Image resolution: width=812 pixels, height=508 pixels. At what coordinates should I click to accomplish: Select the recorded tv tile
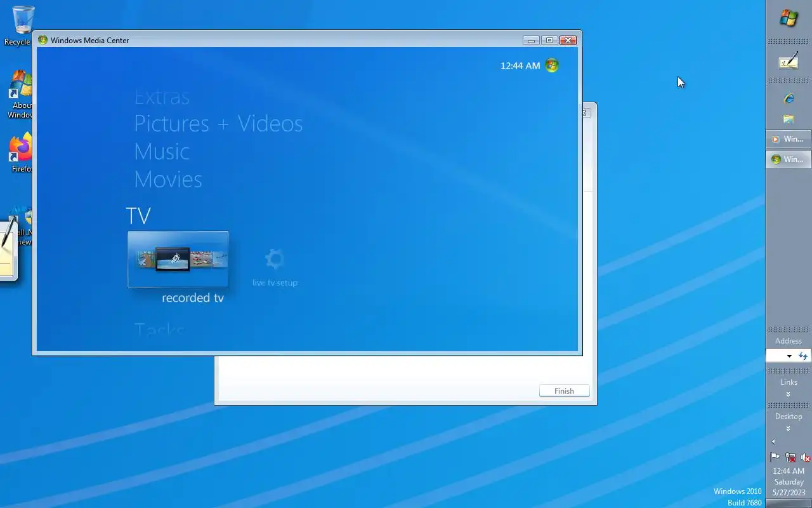tap(178, 259)
